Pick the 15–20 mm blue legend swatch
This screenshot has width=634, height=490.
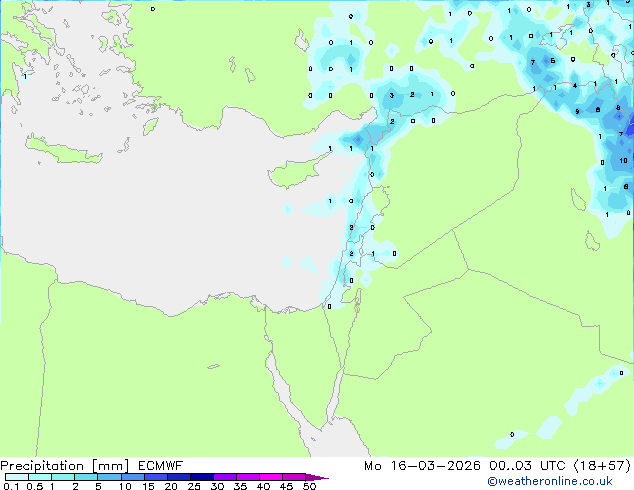(x=155, y=477)
